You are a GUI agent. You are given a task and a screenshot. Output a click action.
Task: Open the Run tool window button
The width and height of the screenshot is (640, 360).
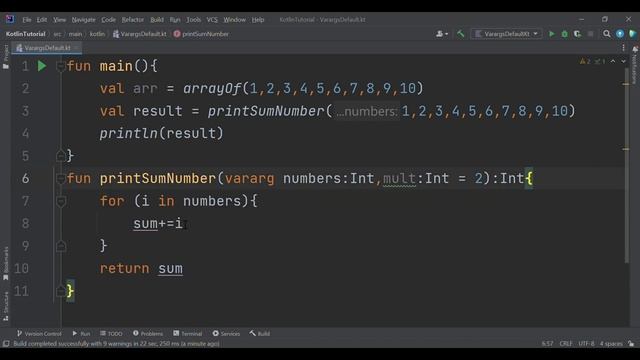pos(81,333)
